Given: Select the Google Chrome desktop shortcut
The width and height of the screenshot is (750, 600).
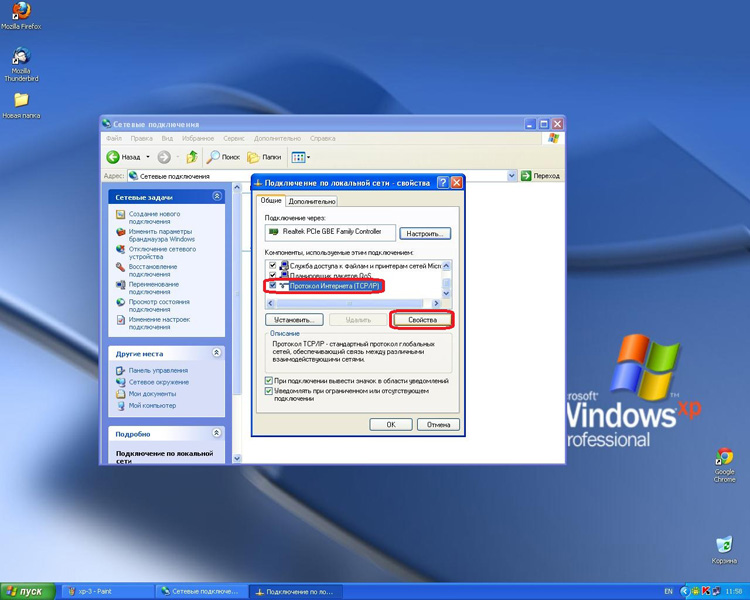Looking at the screenshot, I should (724, 465).
